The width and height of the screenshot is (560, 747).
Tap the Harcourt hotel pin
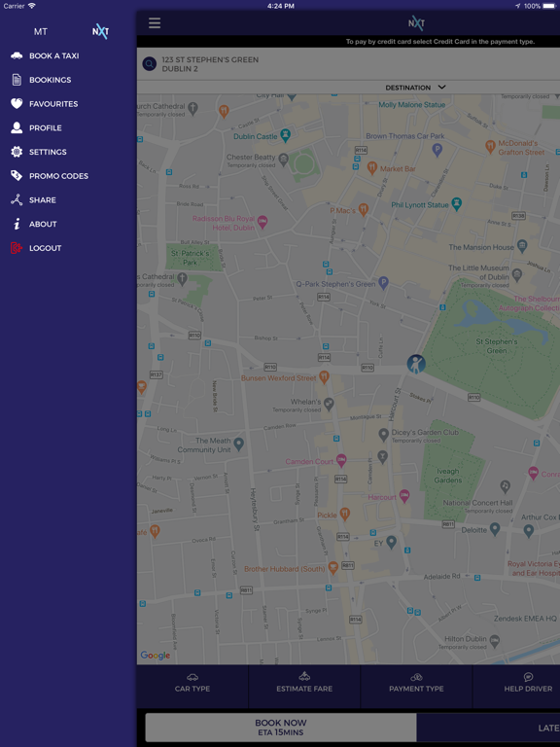404,495
